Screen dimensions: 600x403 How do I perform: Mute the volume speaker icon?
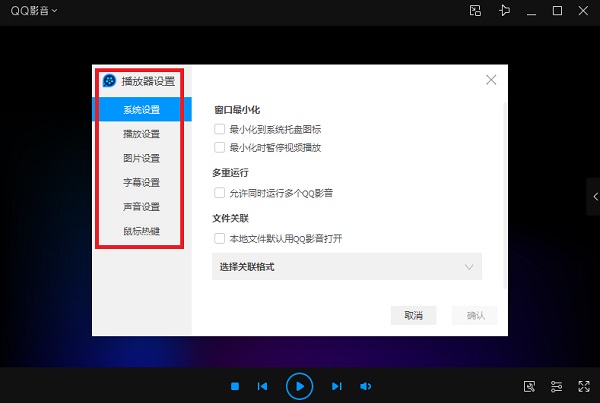click(366, 386)
